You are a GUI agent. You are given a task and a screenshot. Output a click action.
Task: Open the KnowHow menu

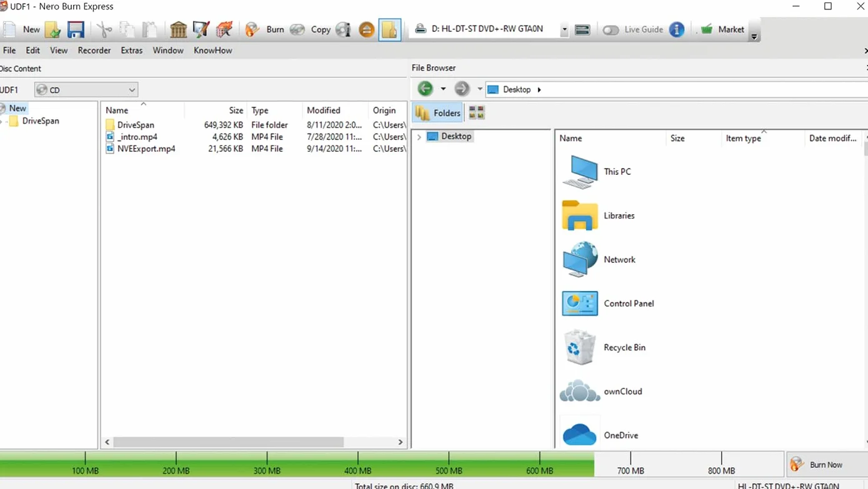tap(213, 50)
